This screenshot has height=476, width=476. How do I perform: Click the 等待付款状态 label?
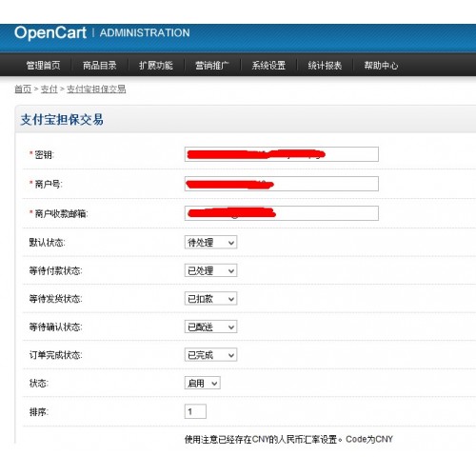point(55,270)
